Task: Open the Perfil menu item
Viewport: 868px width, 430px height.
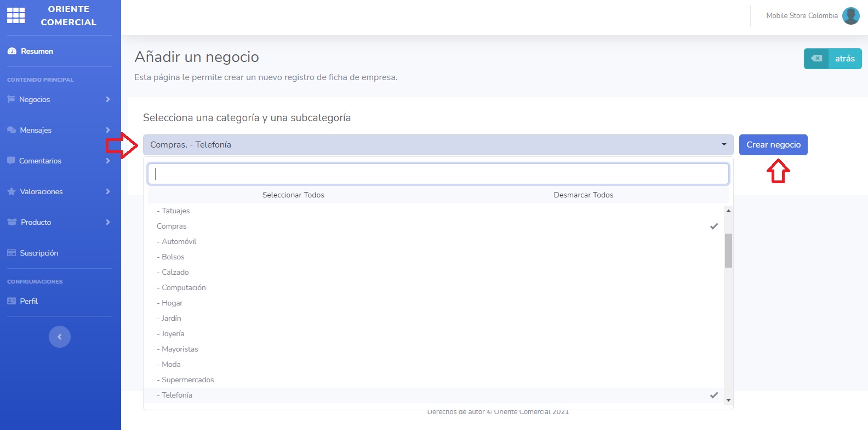Action: [x=28, y=301]
